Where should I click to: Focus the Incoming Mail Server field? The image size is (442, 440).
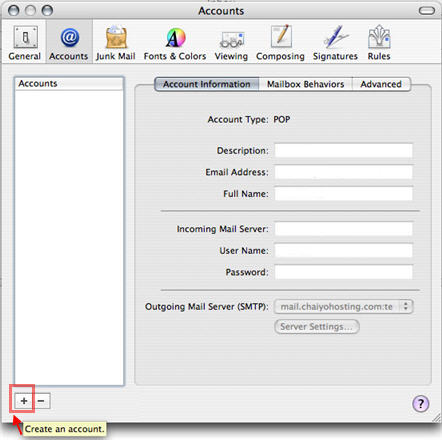click(x=344, y=229)
